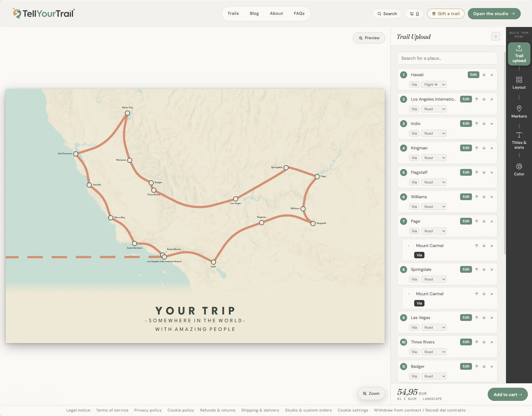Image resolution: width=532 pixels, height=416 pixels.
Task: Edit the Springdale stop
Action: (x=466, y=269)
